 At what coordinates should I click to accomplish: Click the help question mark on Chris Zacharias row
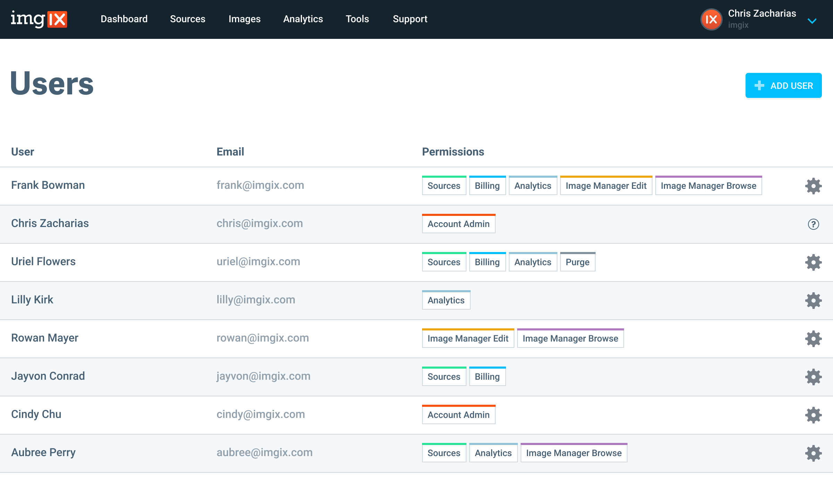813,224
